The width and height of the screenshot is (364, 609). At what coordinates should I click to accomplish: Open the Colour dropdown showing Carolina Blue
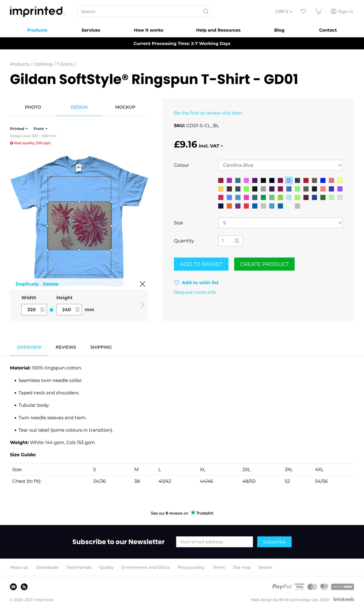(280, 165)
